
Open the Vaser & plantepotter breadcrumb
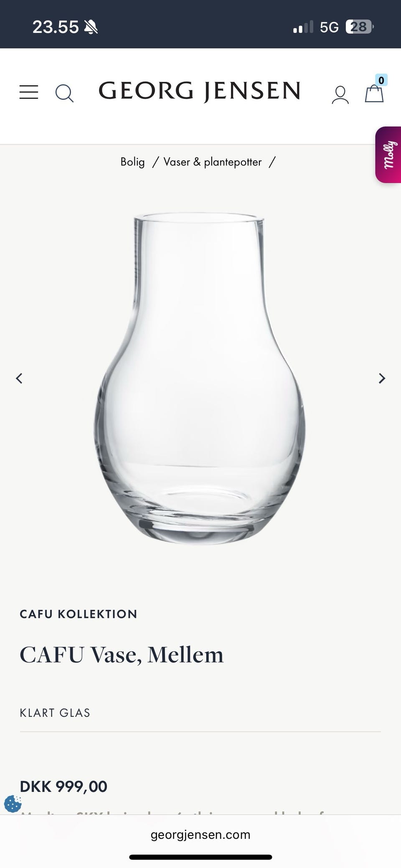tap(213, 162)
